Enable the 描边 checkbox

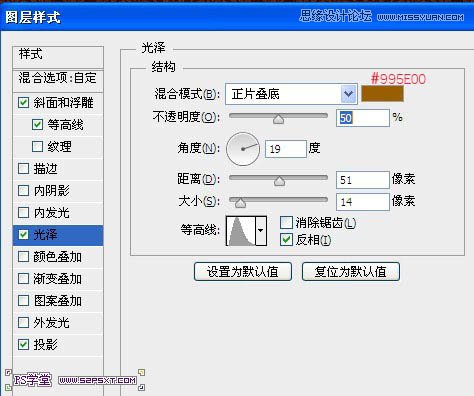[x=23, y=168]
